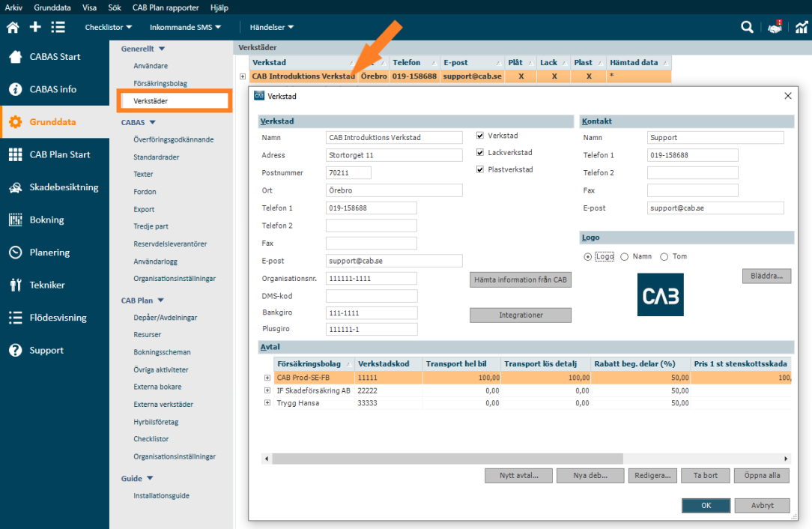Click the Ta bort button

coord(706,476)
